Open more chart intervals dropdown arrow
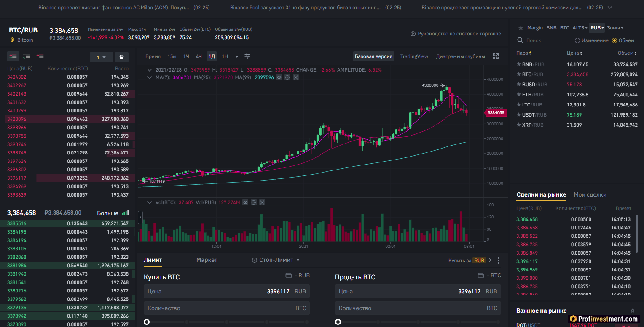 [x=237, y=56]
